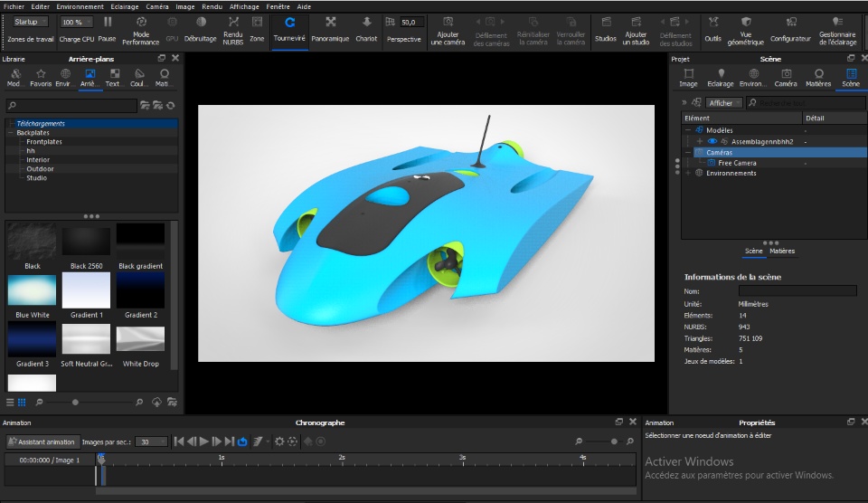Viewport: 868px width, 503px height.
Task: Open the Fenêtre menu
Action: point(278,6)
